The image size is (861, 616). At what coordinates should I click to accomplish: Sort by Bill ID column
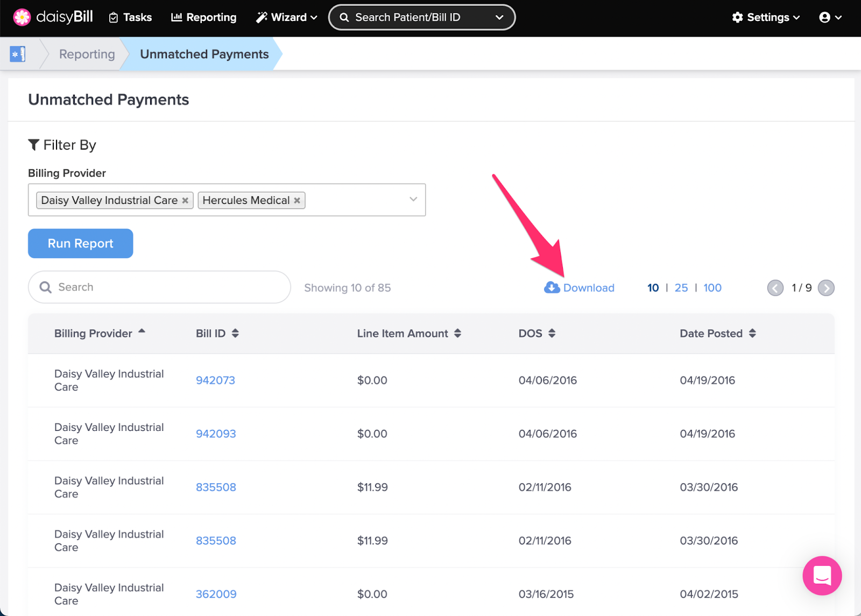217,333
